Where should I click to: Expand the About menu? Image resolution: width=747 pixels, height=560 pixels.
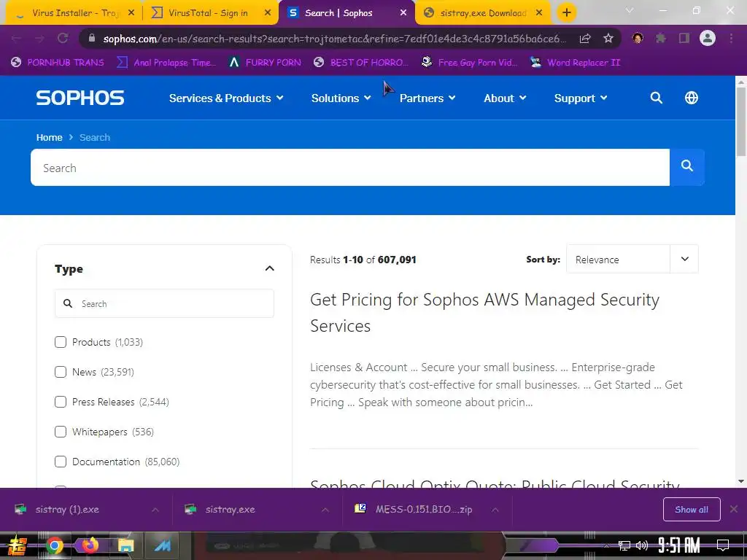(505, 98)
